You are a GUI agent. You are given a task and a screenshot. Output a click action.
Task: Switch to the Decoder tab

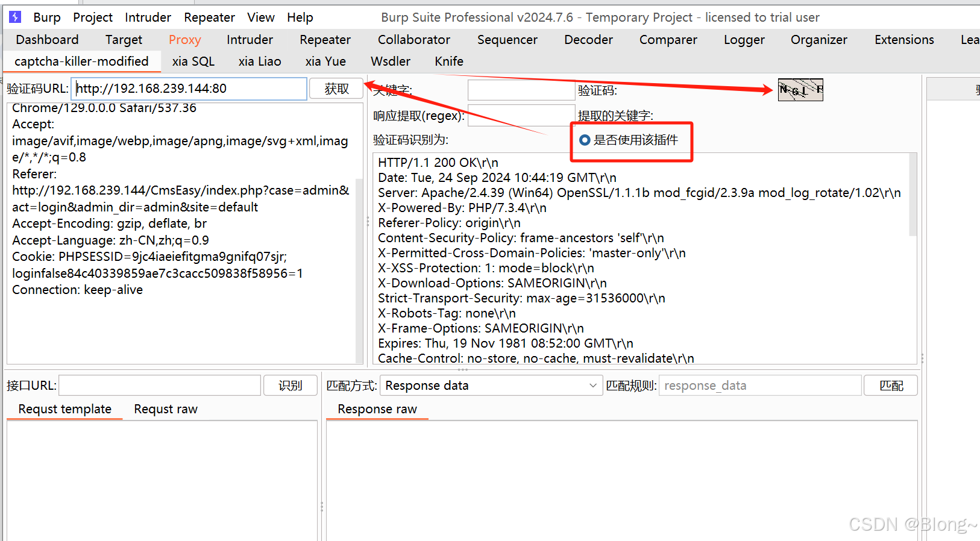[588, 40]
